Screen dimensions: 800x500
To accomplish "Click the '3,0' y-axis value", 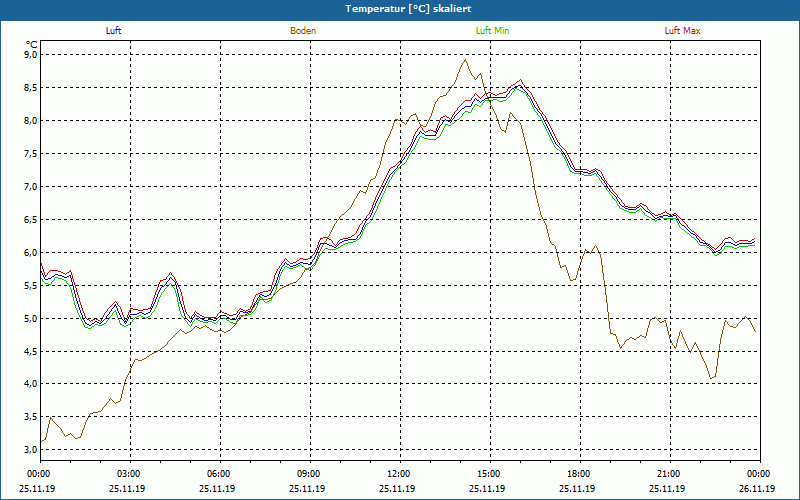I will click(x=31, y=449).
